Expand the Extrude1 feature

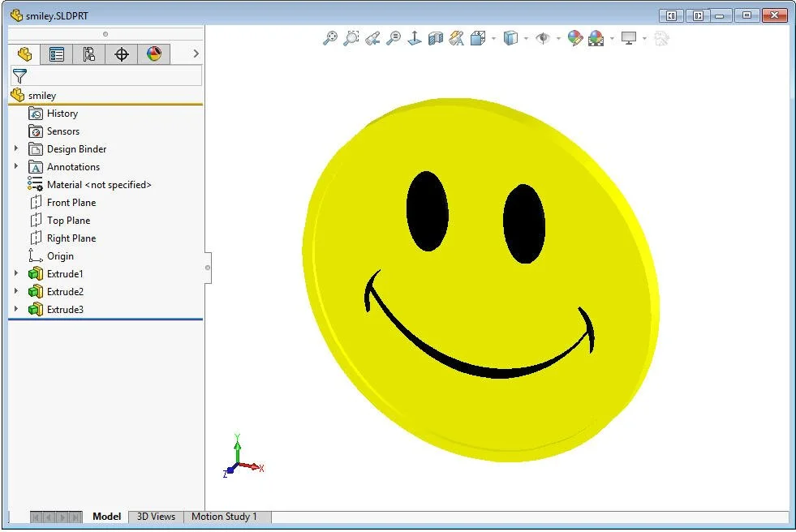[16, 273]
